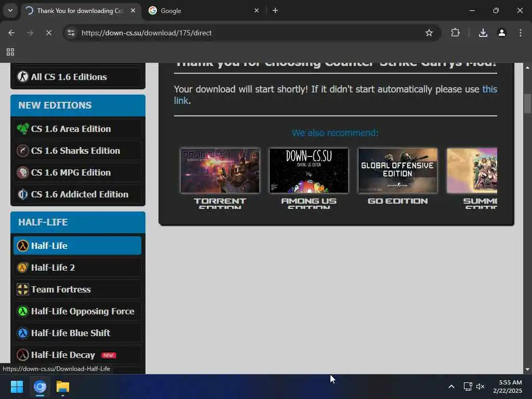View site information icon in address bar

[x=71, y=33]
